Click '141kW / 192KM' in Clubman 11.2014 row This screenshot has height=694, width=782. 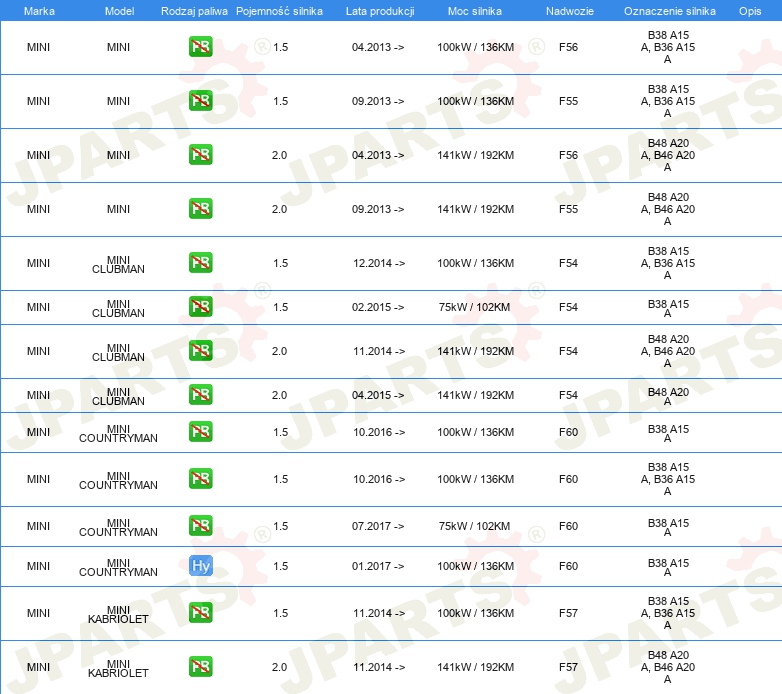point(475,351)
